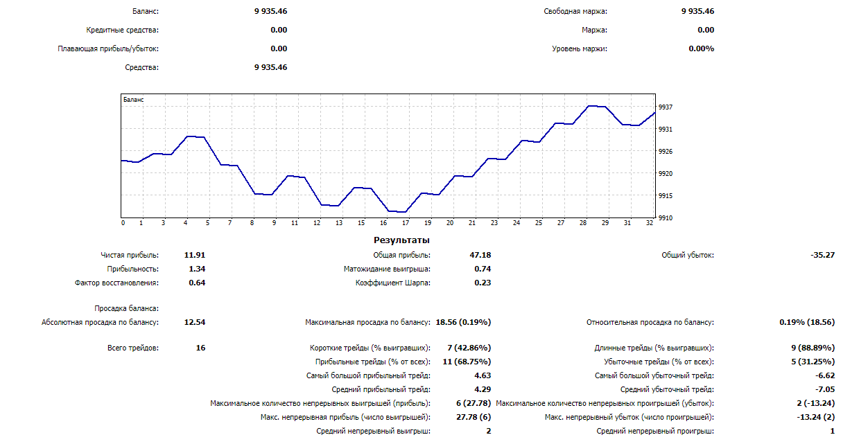Screen dimensions: 868x444
Task: Click the "Максимальная просадка по балансу:" label
Action: click(367, 322)
